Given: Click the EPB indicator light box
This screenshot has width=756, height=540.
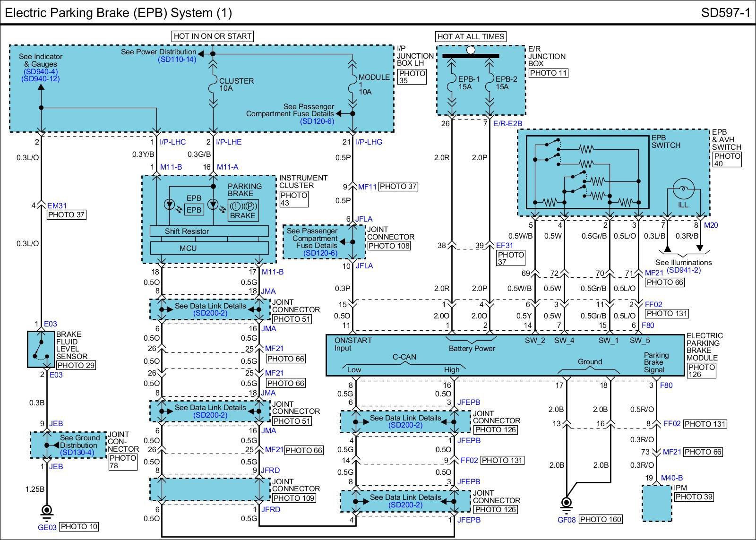Looking at the screenshot, I should pos(194,210).
